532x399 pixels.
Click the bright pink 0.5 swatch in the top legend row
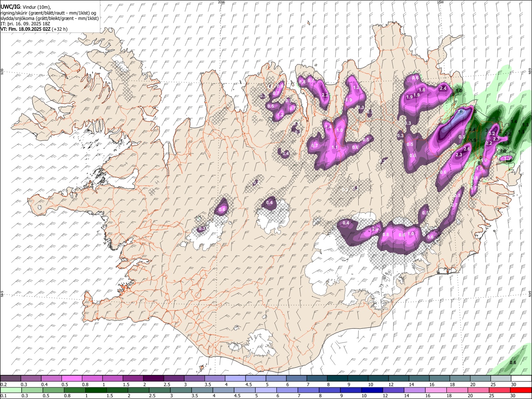coord(71,379)
